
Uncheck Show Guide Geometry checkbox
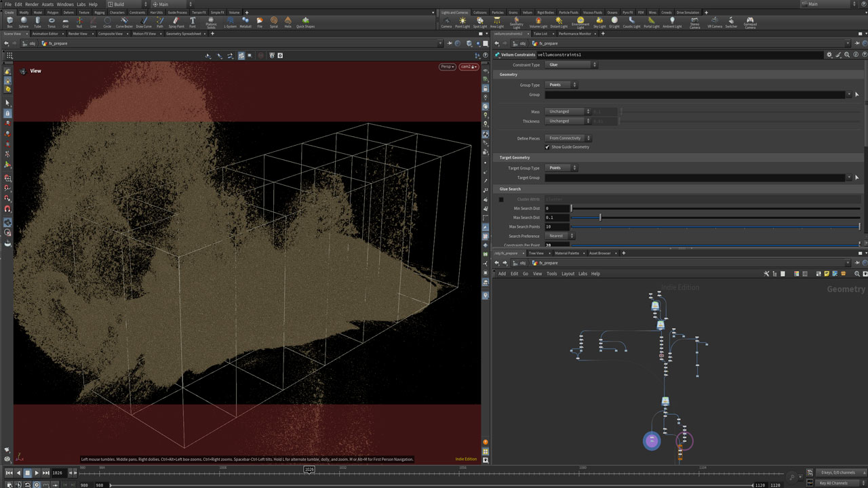pyautogui.click(x=547, y=147)
